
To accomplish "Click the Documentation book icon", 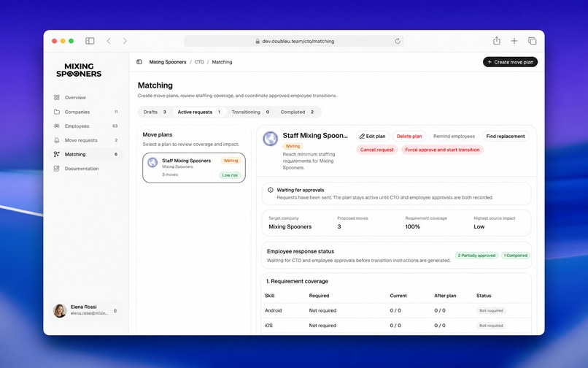I will click(x=57, y=169).
